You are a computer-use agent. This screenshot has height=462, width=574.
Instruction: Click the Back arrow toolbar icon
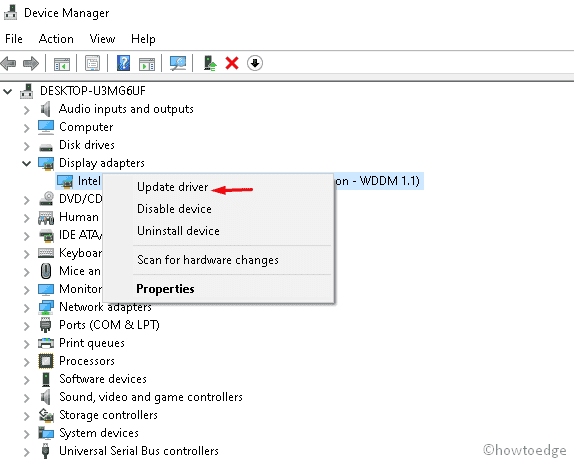9,63
